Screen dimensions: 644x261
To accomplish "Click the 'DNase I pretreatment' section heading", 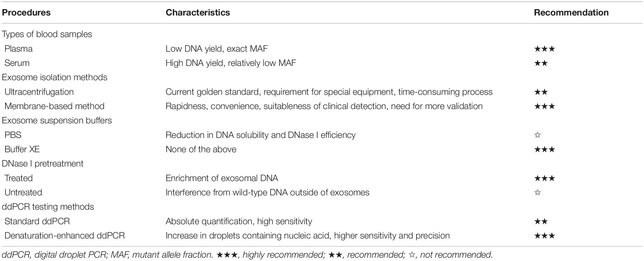I will [43, 163].
